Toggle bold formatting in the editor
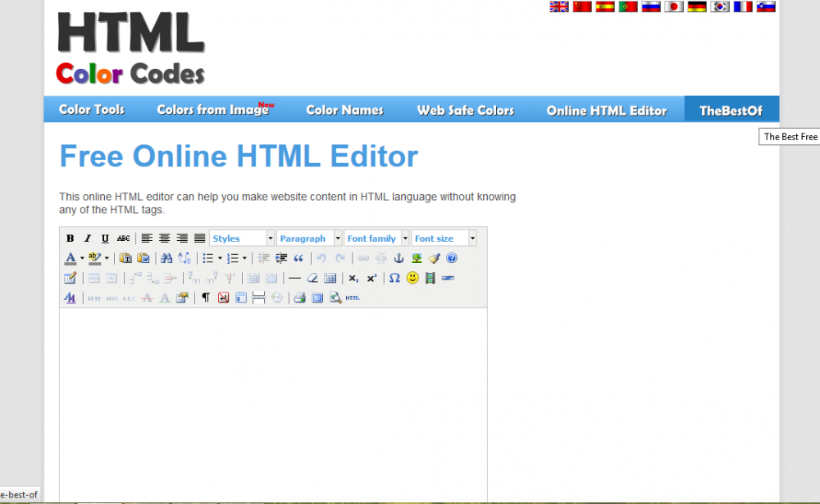The image size is (820, 504). pyautogui.click(x=70, y=238)
